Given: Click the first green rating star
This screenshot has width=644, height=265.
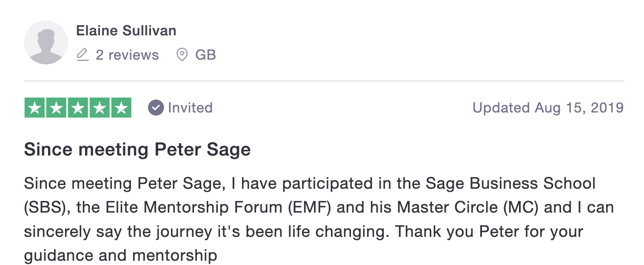Looking at the screenshot, I should [35, 108].
